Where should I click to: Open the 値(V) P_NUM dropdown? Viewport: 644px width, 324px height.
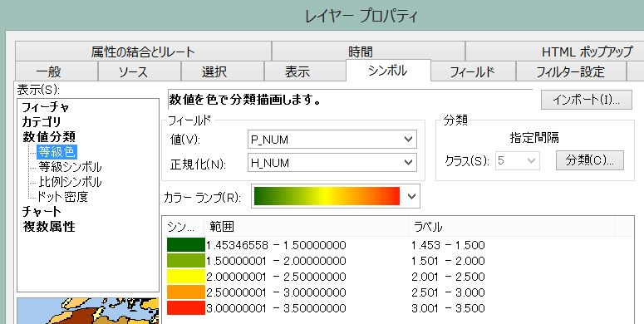tap(332, 140)
